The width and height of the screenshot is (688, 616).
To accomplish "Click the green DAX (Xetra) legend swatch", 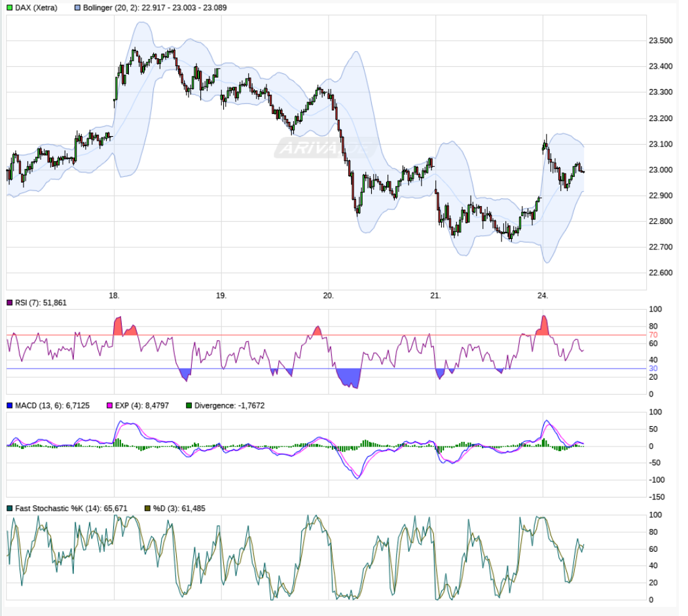I will (x=10, y=7).
